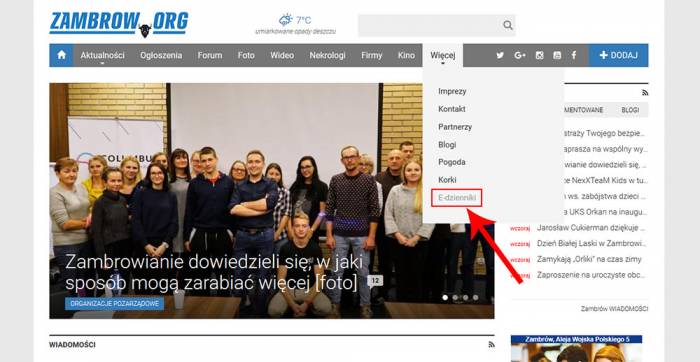This screenshot has width=700, height=362.
Task: Open the Organizacje pozarządowe category label
Action: pos(114,304)
